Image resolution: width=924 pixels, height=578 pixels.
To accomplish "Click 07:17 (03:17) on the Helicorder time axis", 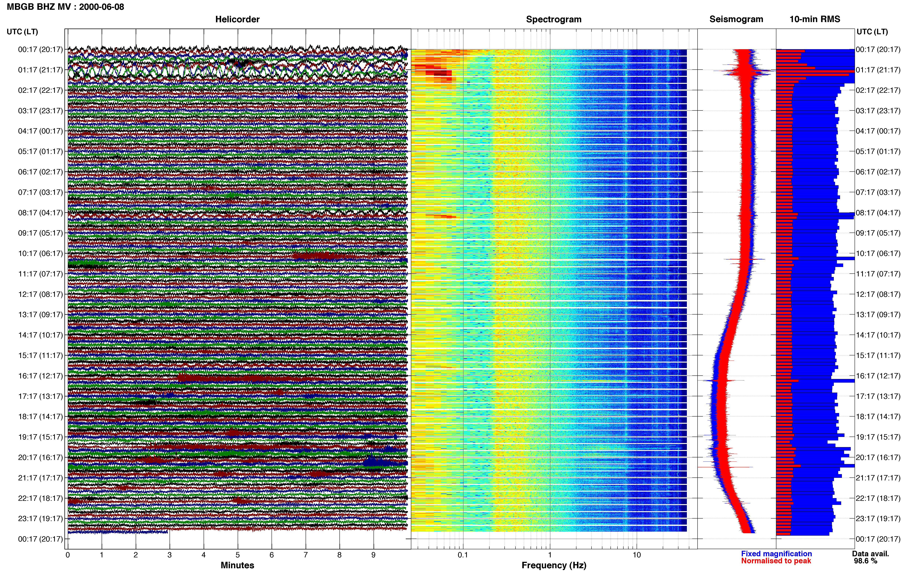I will coord(41,192).
